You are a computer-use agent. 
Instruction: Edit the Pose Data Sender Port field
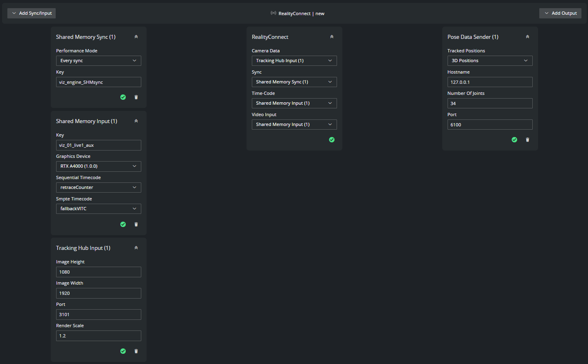click(490, 125)
